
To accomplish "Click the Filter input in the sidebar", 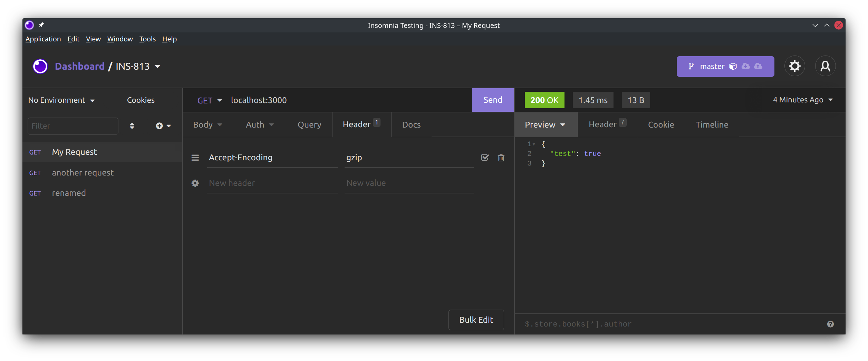I will point(73,126).
